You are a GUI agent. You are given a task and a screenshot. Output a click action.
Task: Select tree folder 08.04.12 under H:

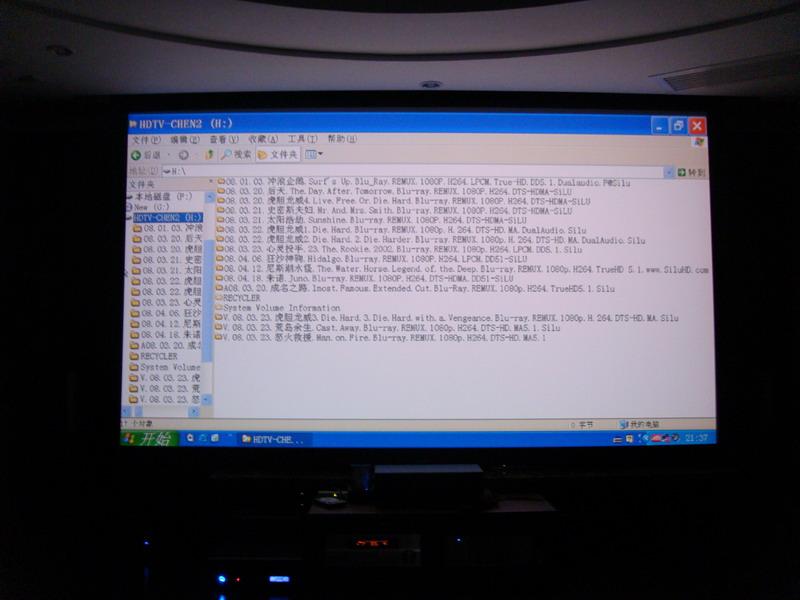pos(167,324)
